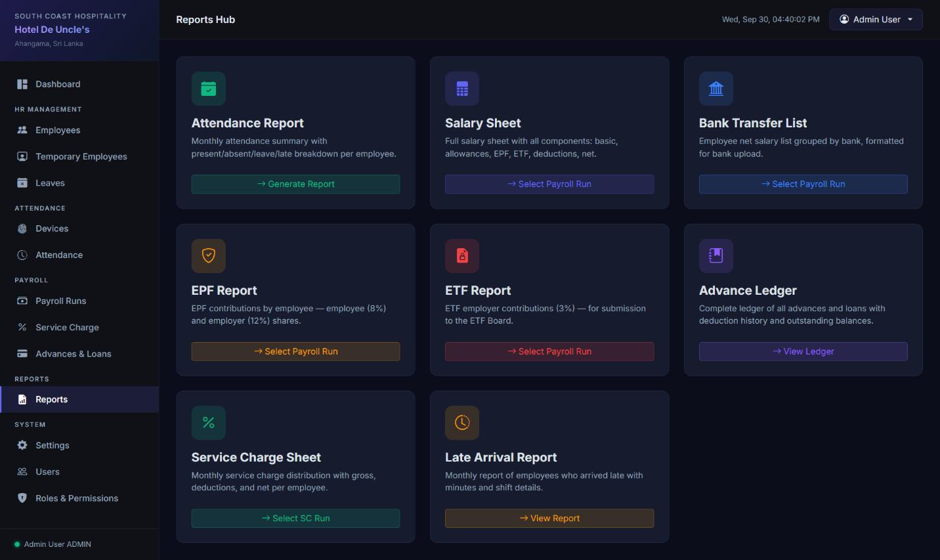Click the View Ledger button
The image size is (940, 560).
coord(803,351)
